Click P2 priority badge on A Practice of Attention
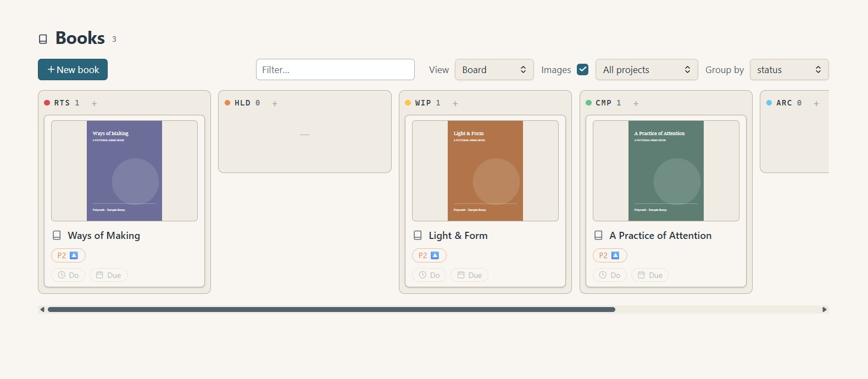 [x=610, y=255]
